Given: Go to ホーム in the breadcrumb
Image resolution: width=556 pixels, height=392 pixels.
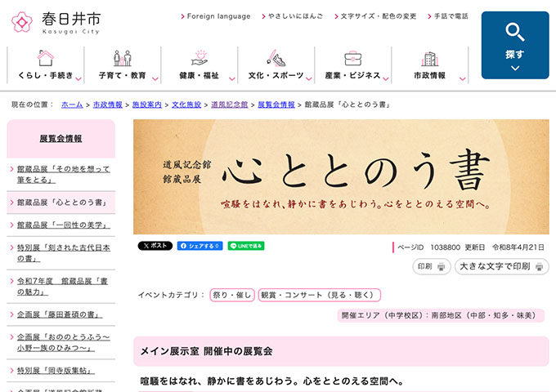Looking at the screenshot, I should [72, 105].
